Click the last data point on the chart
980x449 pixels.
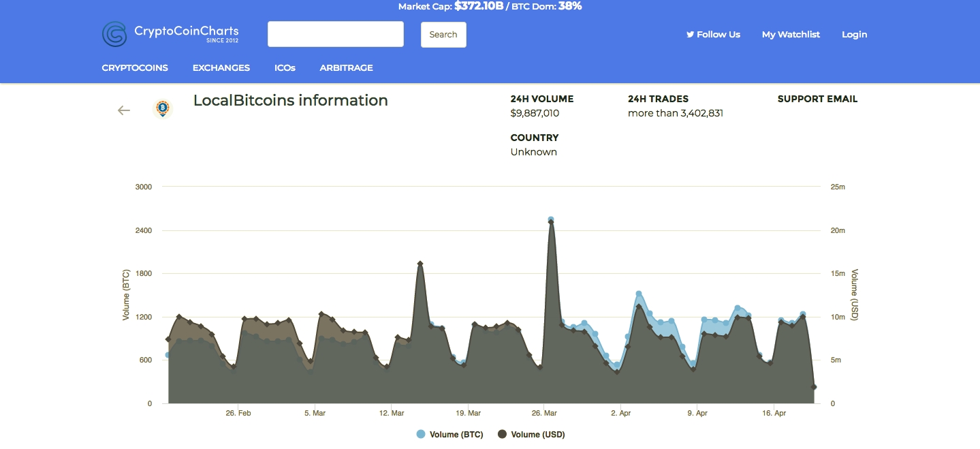point(814,387)
